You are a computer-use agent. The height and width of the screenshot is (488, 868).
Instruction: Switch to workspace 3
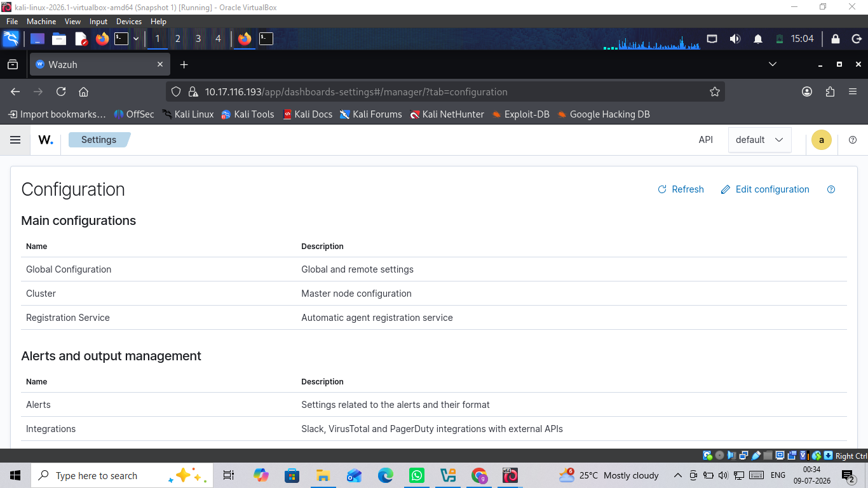tap(198, 39)
